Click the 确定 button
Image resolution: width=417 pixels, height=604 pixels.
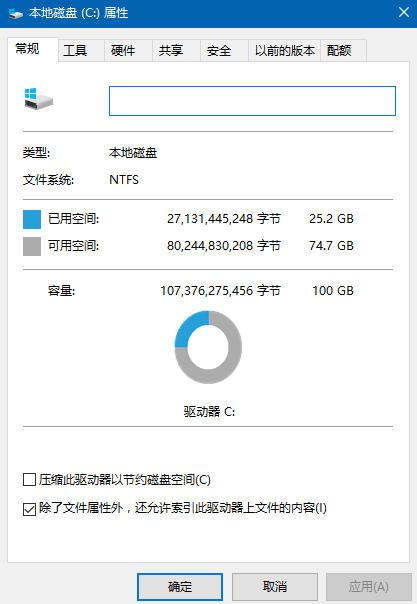180,587
